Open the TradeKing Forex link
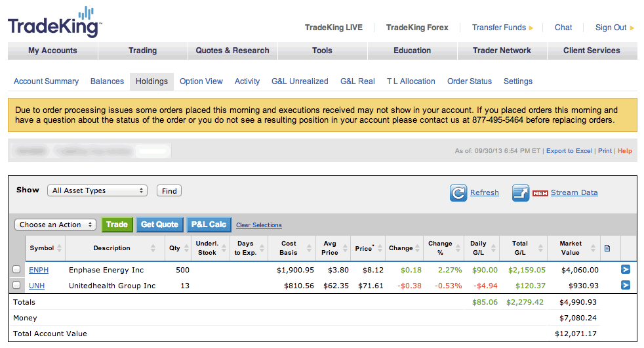The height and width of the screenshot is (348, 644). pos(417,28)
